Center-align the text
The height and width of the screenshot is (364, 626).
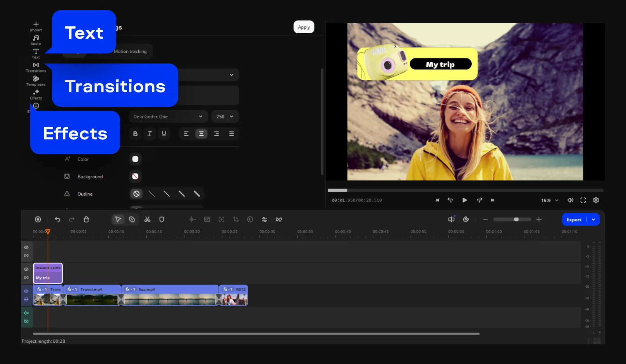tap(201, 134)
